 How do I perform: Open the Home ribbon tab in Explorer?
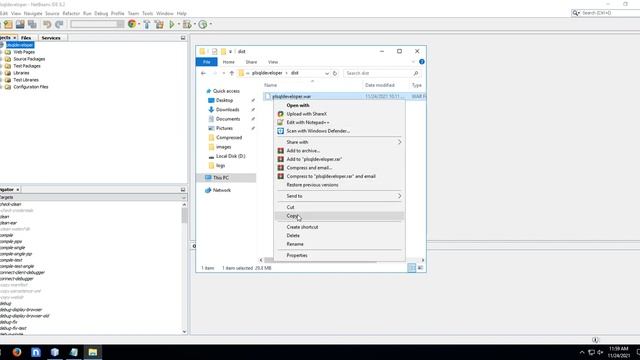pyautogui.click(x=229, y=62)
